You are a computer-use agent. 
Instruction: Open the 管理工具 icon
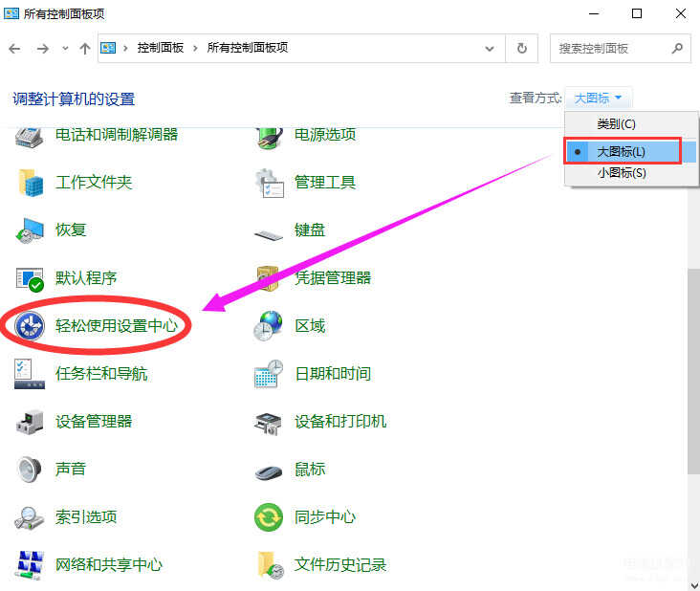269,183
